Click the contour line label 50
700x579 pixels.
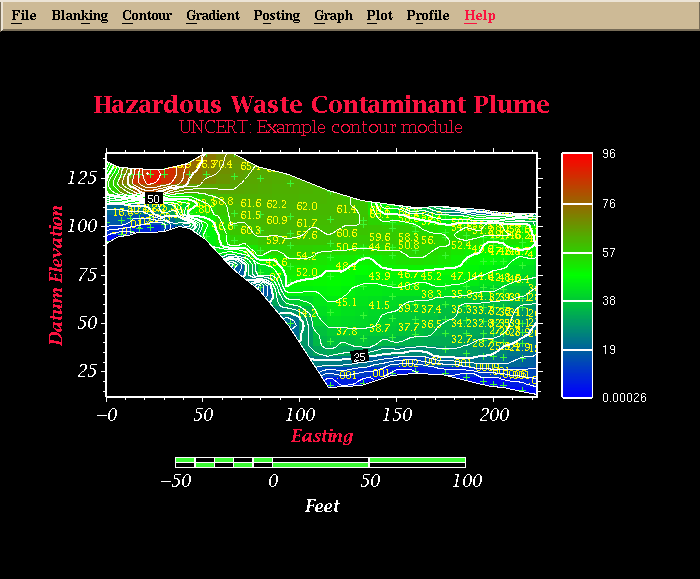click(153, 199)
